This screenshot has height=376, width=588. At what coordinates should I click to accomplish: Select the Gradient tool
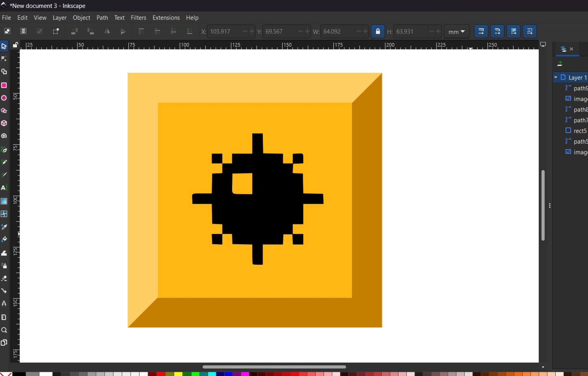(4, 201)
